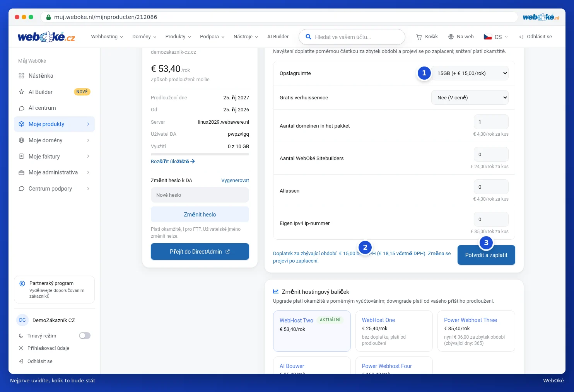Image resolution: width=574 pixels, height=392 pixels.
Task: Click the search magnifier icon
Action: (x=308, y=37)
